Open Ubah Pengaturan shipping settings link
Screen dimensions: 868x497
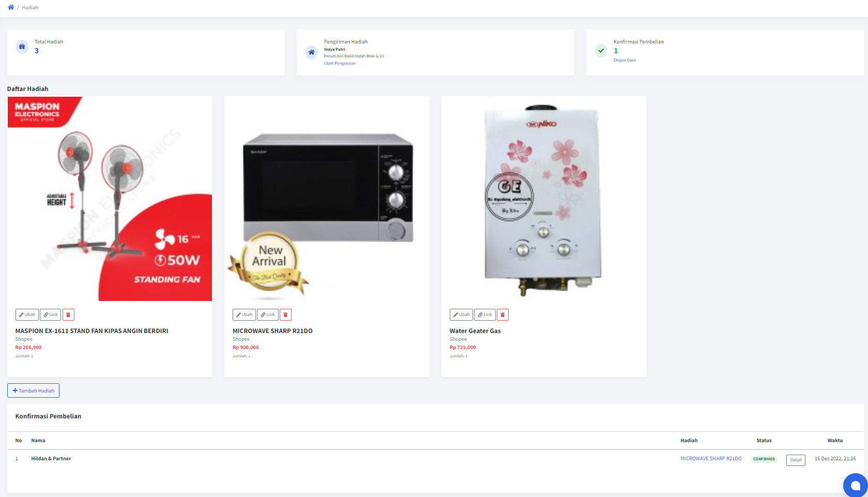(340, 63)
